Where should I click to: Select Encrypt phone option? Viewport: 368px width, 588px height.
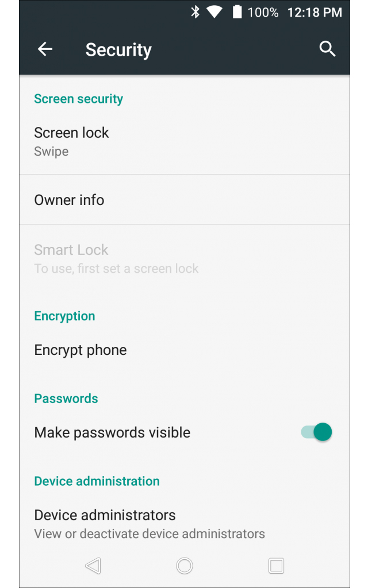pyautogui.click(x=80, y=350)
